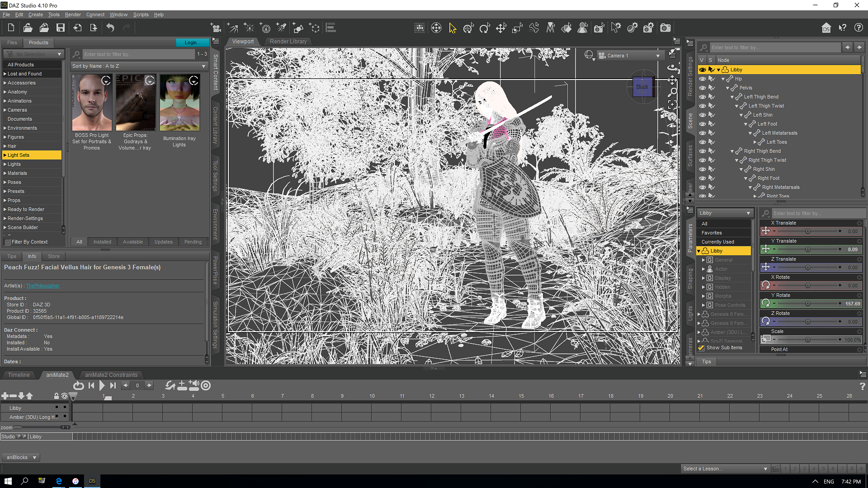Image resolution: width=868 pixels, height=488 pixels.
Task: Adjust the Y Rotate slider
Action: coord(807,304)
